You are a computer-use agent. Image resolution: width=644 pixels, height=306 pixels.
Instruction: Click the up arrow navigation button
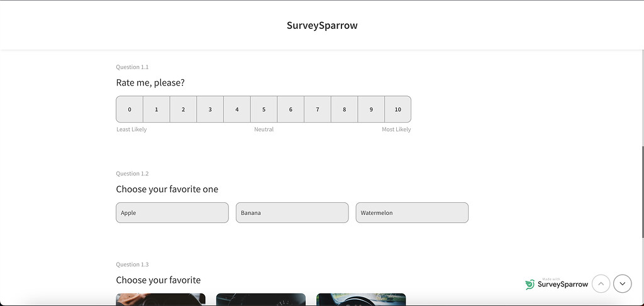pos(601,284)
